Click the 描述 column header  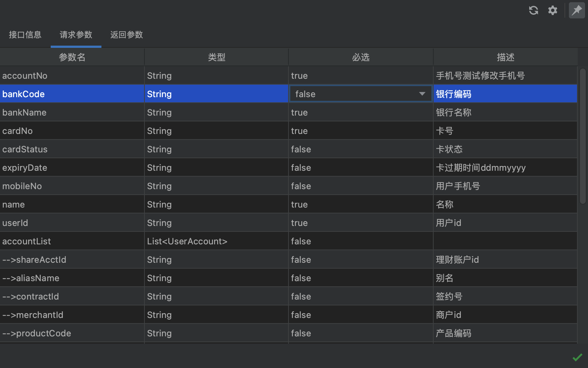pos(505,57)
